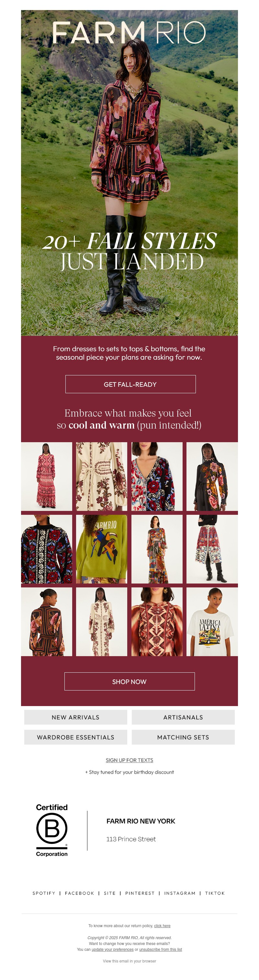
Task: Open the ARTISANALS category
Action: [x=183, y=717]
